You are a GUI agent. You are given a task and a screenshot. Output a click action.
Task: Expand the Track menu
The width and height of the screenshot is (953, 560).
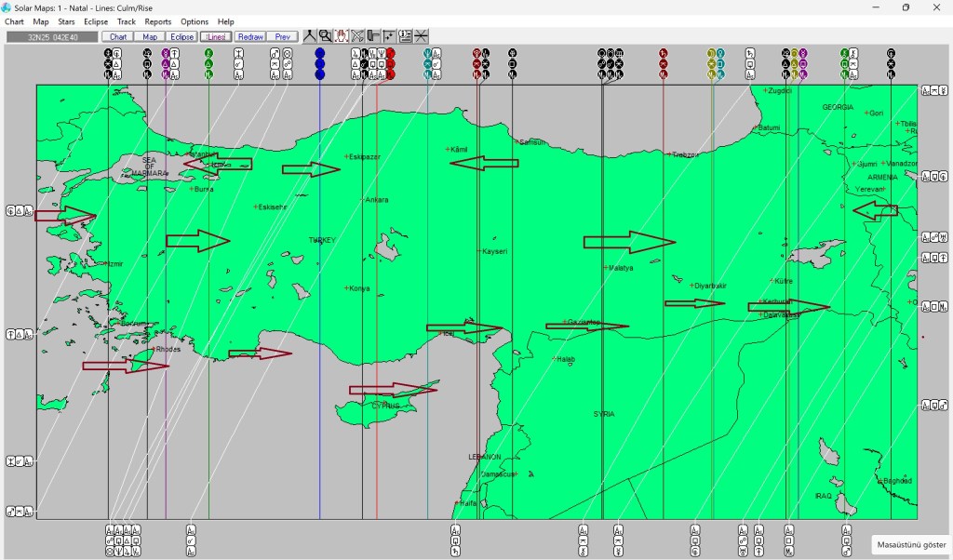tap(127, 21)
